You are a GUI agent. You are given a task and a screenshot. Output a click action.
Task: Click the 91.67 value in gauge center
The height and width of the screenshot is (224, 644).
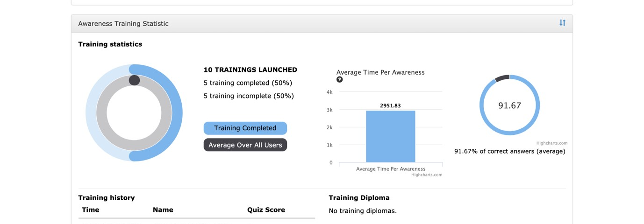[x=509, y=106]
